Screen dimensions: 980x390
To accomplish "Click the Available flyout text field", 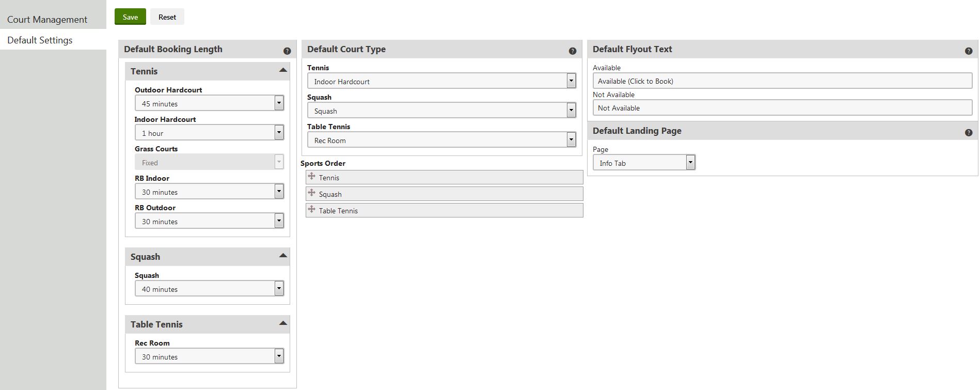I will coord(782,81).
